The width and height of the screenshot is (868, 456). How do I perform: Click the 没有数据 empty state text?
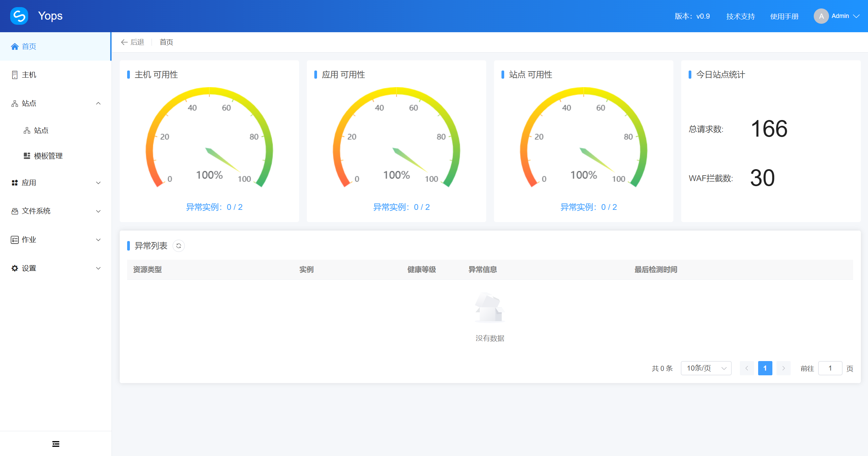click(490, 338)
